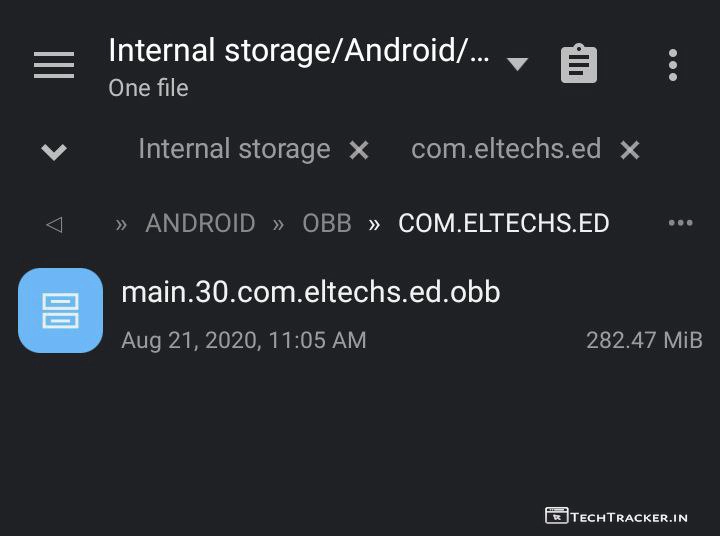720x536 pixels.
Task: Open the horizontal ellipsis breadcrumb options
Action: pyautogui.click(x=680, y=223)
